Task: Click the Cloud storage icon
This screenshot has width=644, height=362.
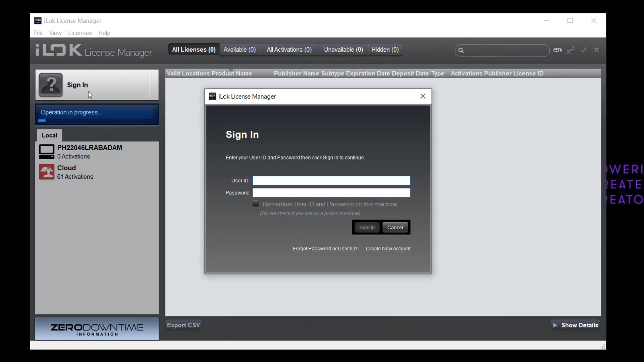Action: 47,172
